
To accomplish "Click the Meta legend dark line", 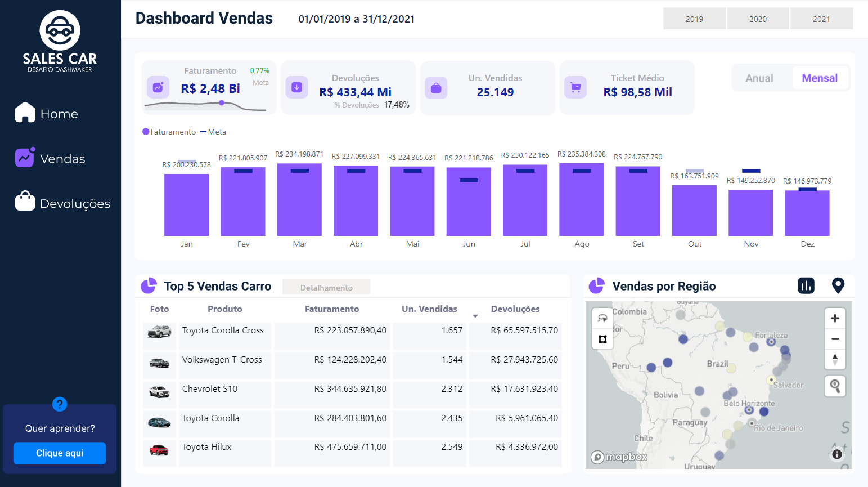I will [204, 132].
